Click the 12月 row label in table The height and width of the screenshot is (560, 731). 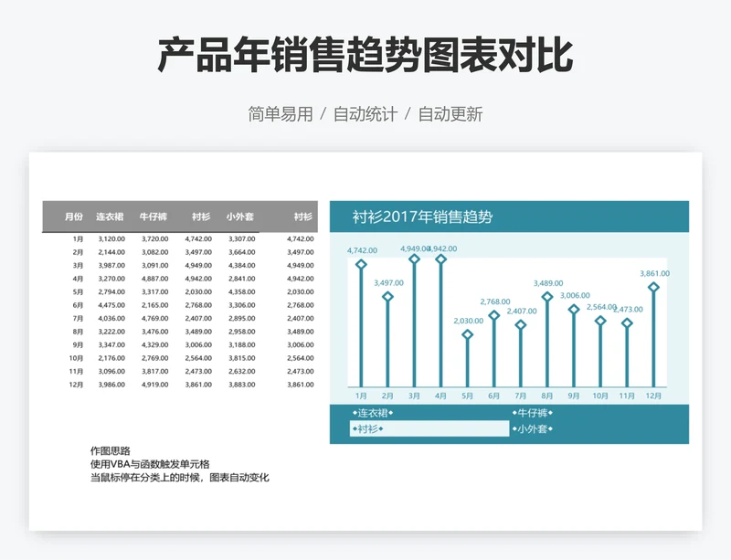[76, 386]
